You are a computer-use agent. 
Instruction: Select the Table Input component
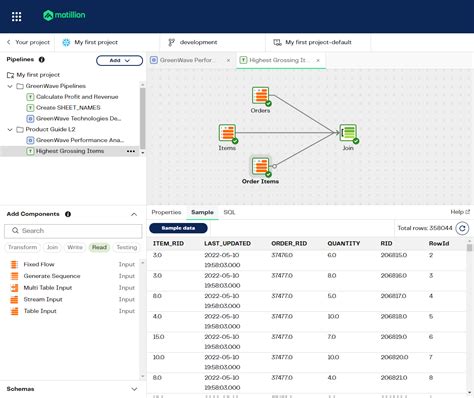click(73, 311)
